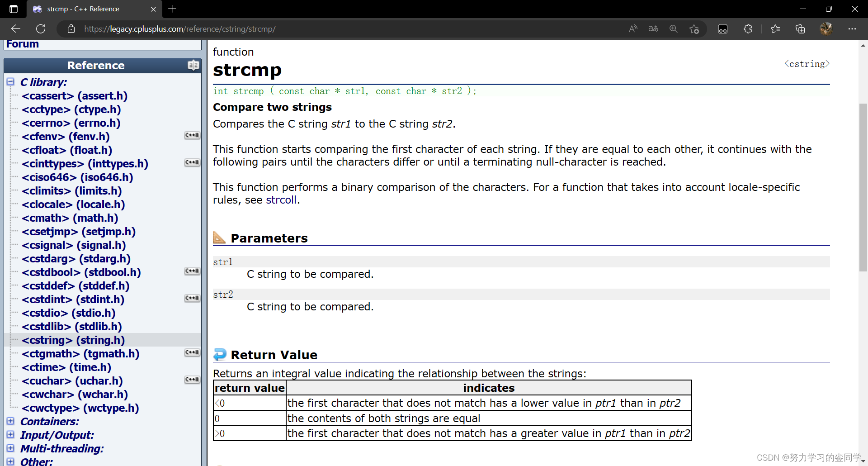Click the page vertical scrollbar thumb

point(863,187)
